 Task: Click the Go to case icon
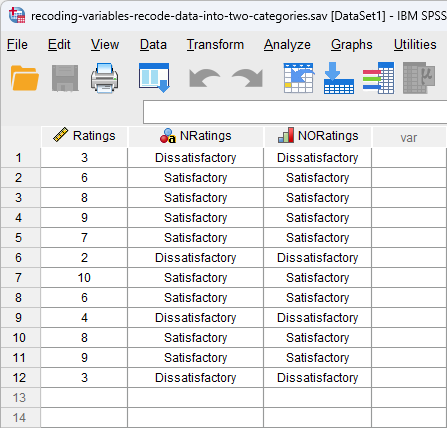pyautogui.click(x=299, y=78)
